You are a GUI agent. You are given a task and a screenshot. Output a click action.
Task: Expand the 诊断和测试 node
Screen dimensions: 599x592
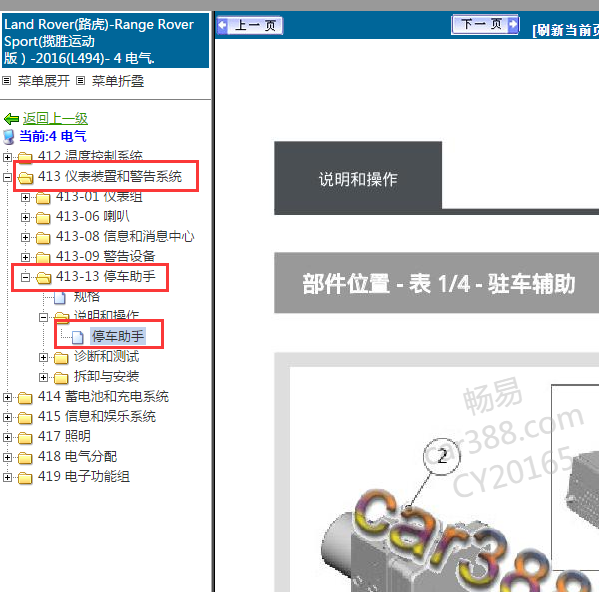[43, 357]
